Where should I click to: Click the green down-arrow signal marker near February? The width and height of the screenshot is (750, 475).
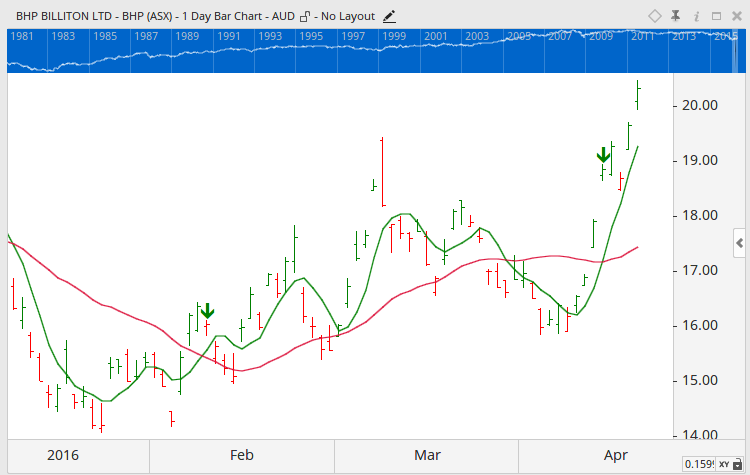[207, 311]
